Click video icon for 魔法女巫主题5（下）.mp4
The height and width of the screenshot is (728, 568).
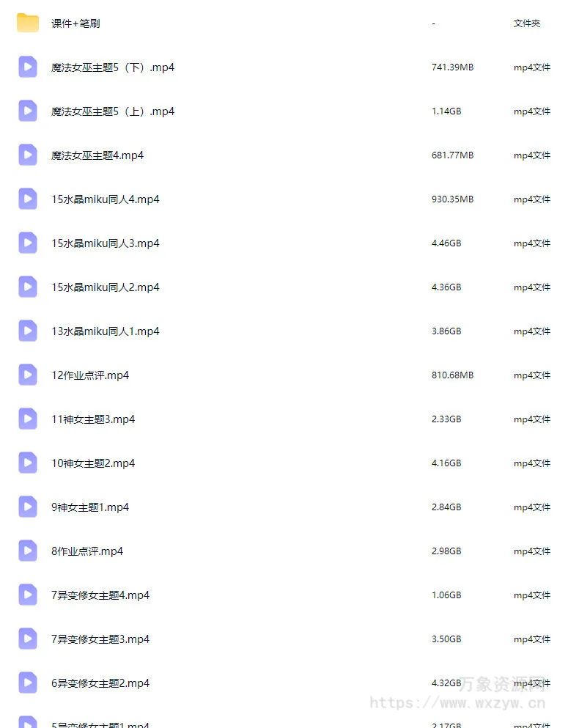click(x=28, y=67)
